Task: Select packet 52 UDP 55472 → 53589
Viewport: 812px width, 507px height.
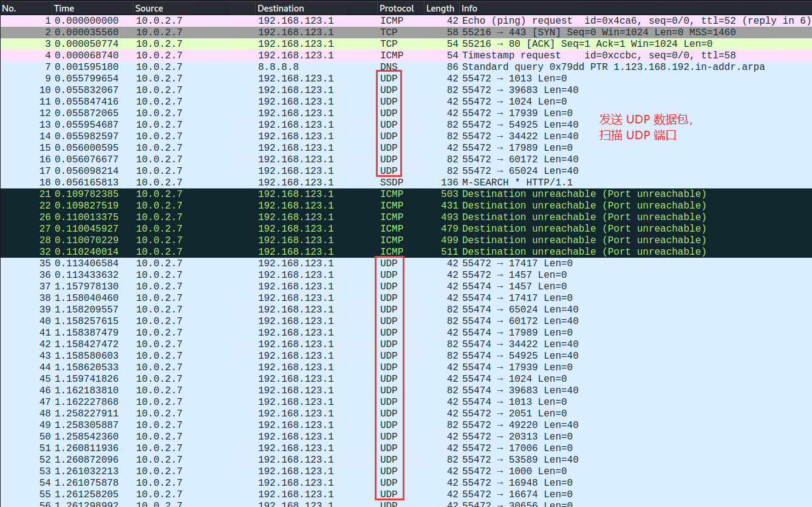Action: pyautogui.click(x=406, y=460)
